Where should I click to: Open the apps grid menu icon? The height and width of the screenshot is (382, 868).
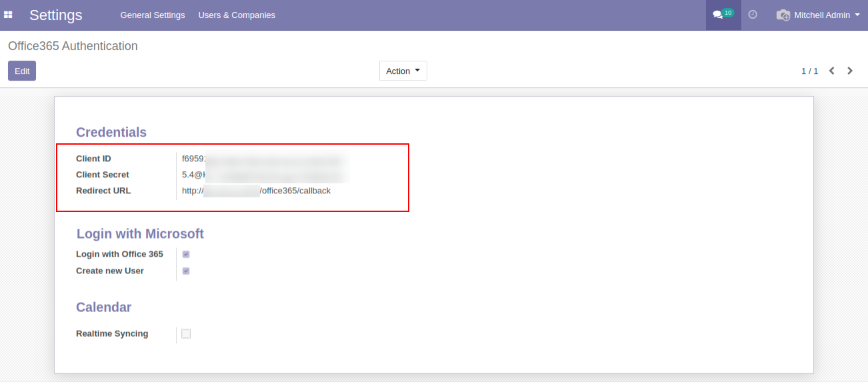(x=9, y=15)
